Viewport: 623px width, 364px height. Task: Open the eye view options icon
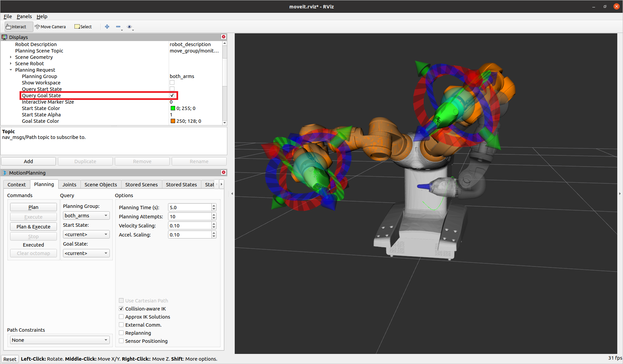[x=129, y=27]
